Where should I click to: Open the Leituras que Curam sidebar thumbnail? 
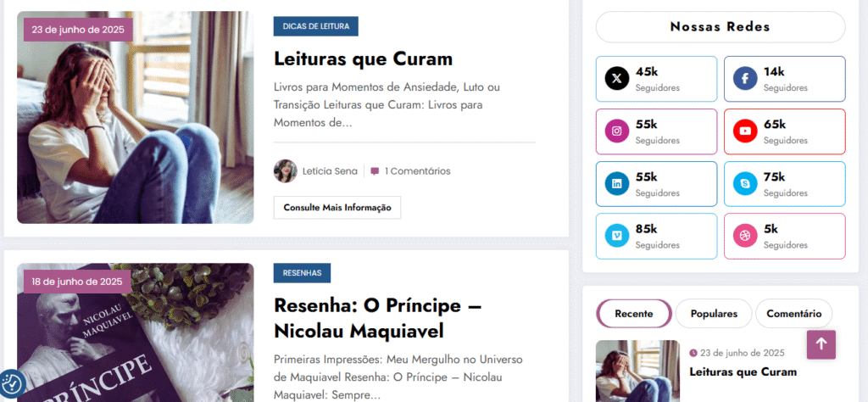(x=637, y=371)
